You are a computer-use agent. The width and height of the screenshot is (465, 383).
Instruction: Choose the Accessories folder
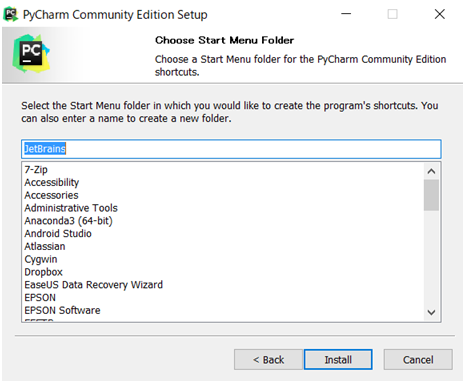click(51, 195)
